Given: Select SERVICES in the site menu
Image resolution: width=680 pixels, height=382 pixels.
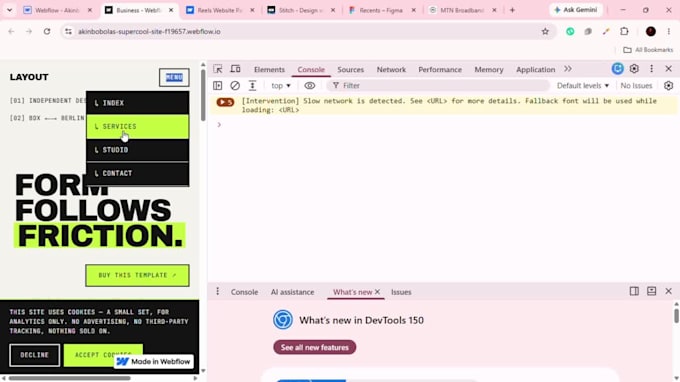Looking at the screenshot, I should tap(137, 127).
